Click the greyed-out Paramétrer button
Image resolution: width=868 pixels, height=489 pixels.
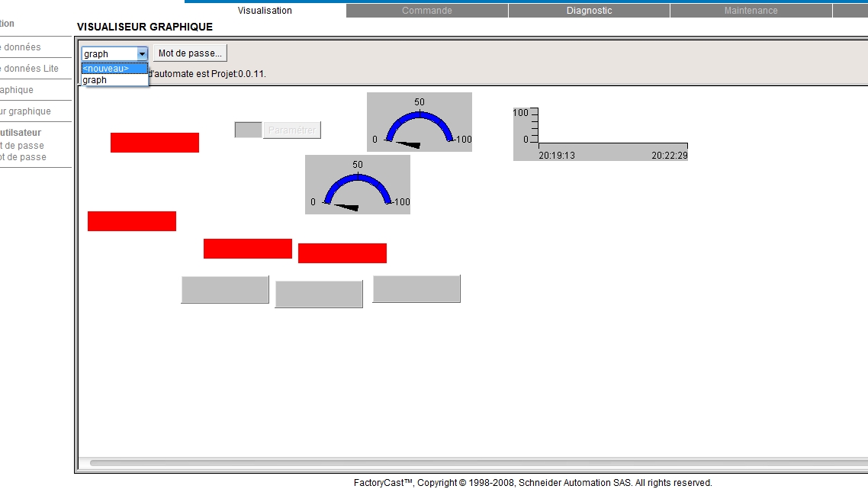[291, 130]
